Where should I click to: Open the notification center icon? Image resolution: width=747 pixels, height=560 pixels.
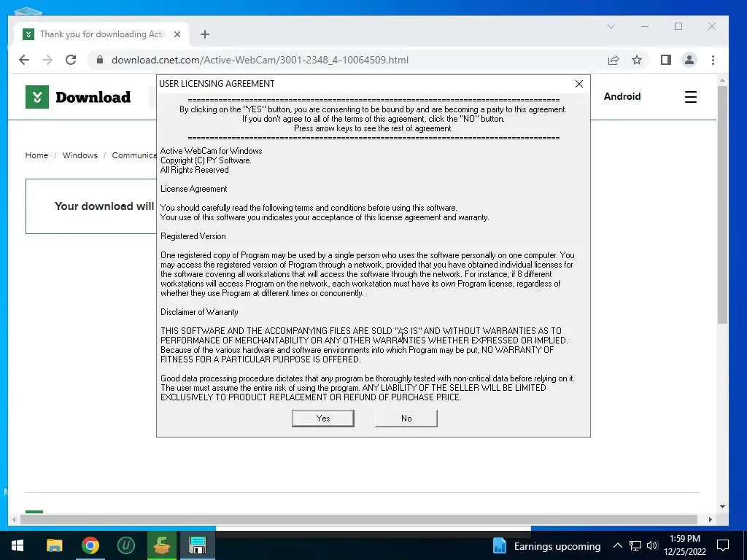(723, 545)
